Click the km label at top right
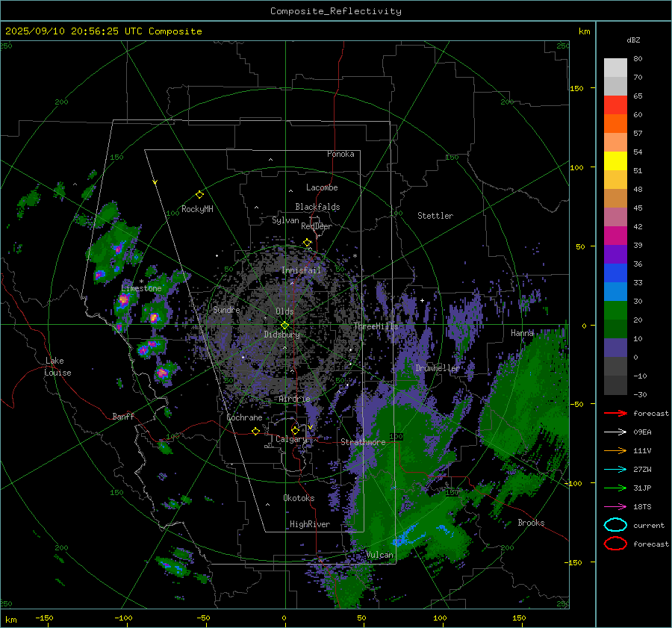The image size is (672, 628). tap(584, 31)
